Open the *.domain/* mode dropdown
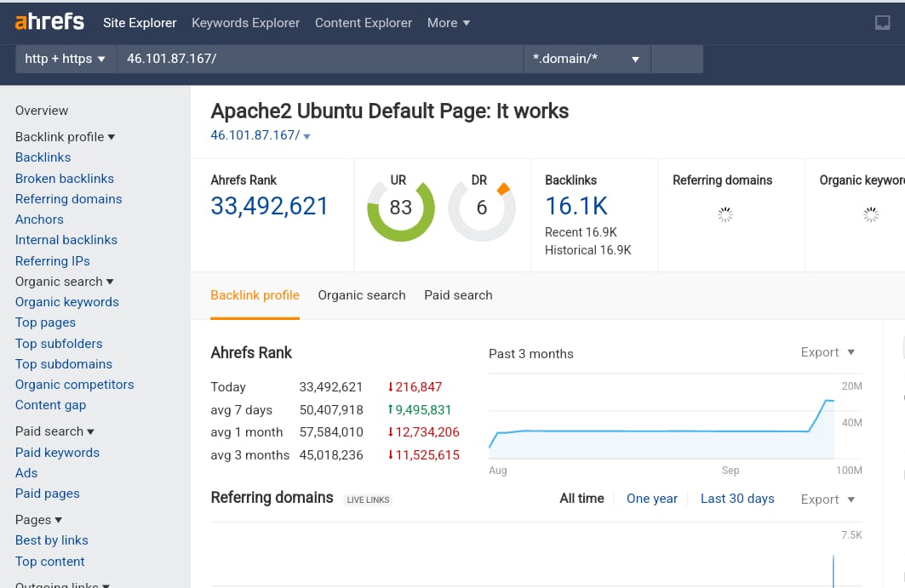Image resolution: width=905 pixels, height=588 pixels. tap(586, 59)
